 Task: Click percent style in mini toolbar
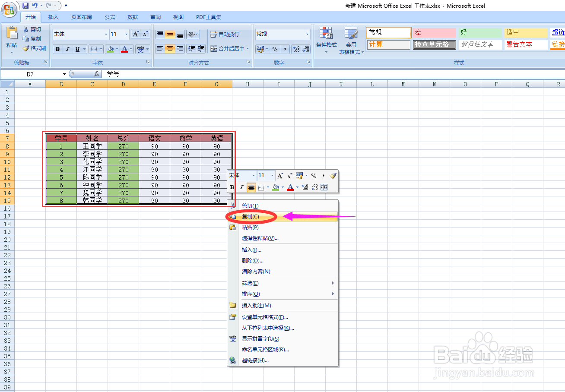pos(314,176)
